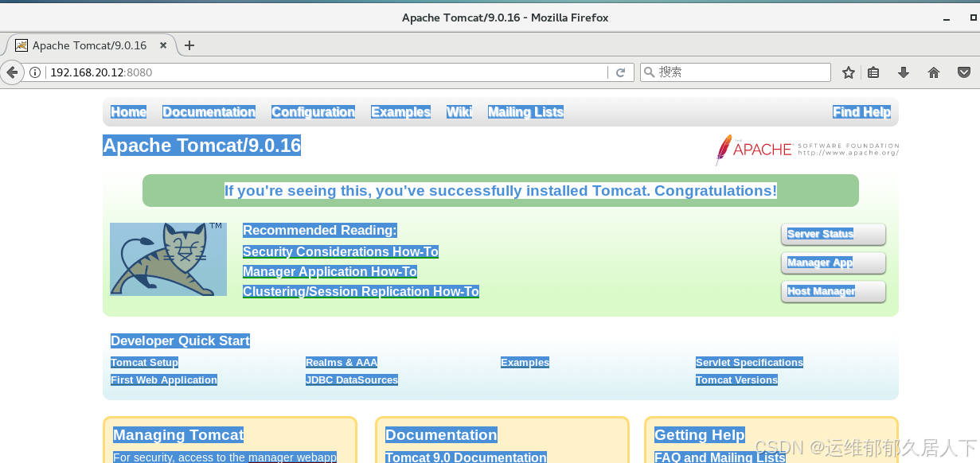
Task: Open the Realms & AAA link
Action: (x=342, y=363)
